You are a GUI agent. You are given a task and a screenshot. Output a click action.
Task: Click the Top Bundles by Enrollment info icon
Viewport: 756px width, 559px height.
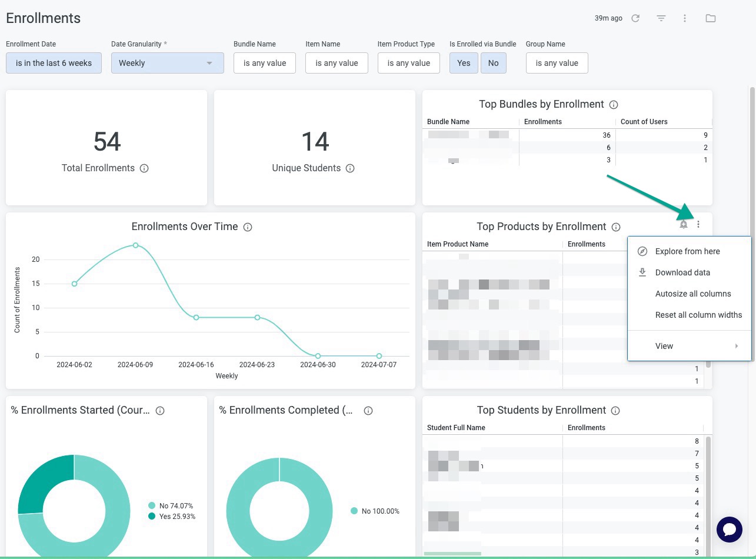click(612, 104)
